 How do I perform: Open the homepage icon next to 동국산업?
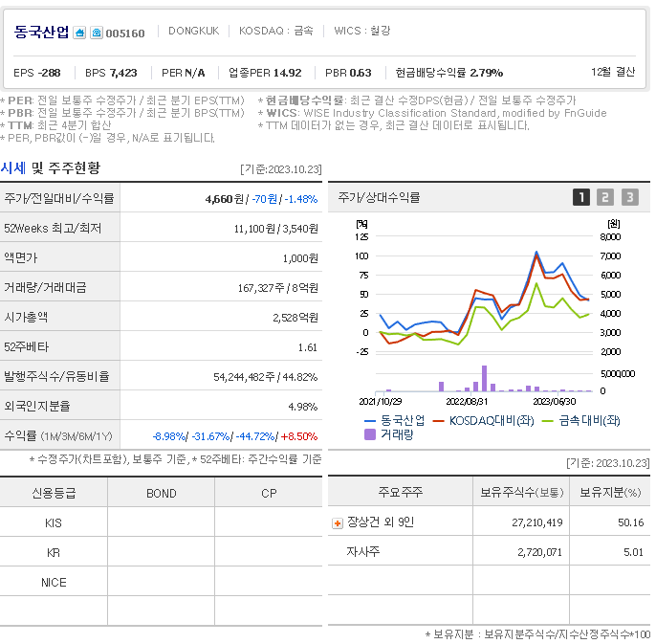(79, 33)
